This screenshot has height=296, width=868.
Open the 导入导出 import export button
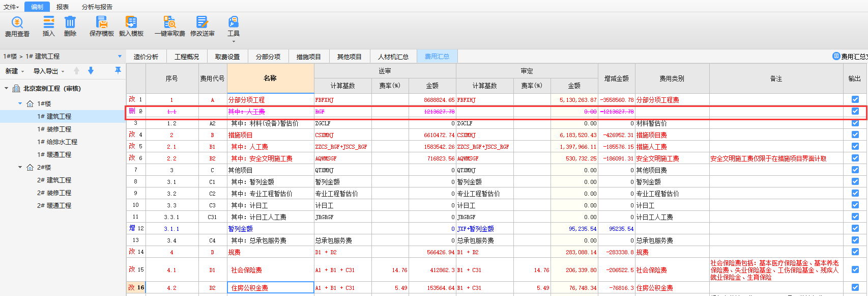coord(48,71)
